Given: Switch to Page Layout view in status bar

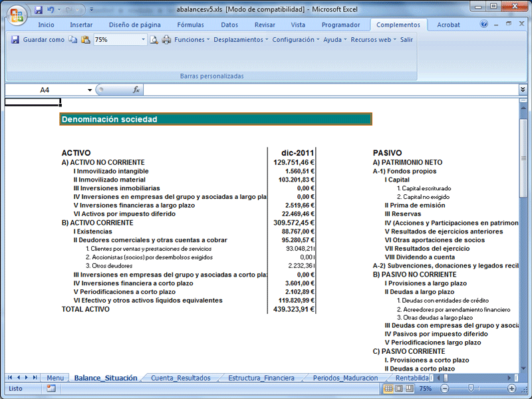Looking at the screenshot, I should pyautogui.click(x=399, y=388).
